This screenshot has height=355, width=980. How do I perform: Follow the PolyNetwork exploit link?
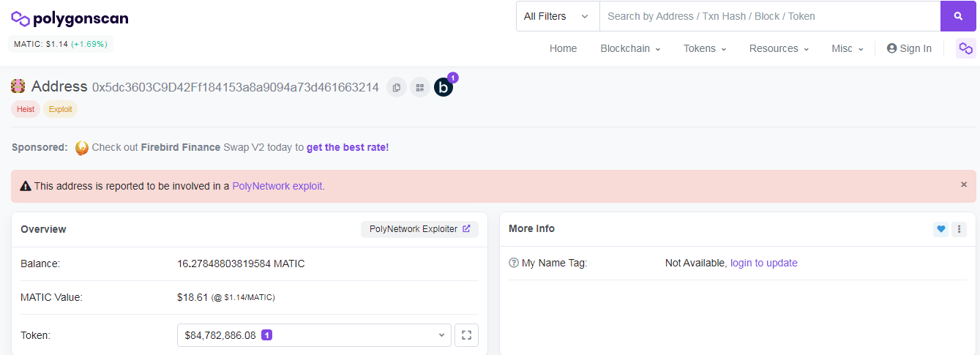point(277,186)
